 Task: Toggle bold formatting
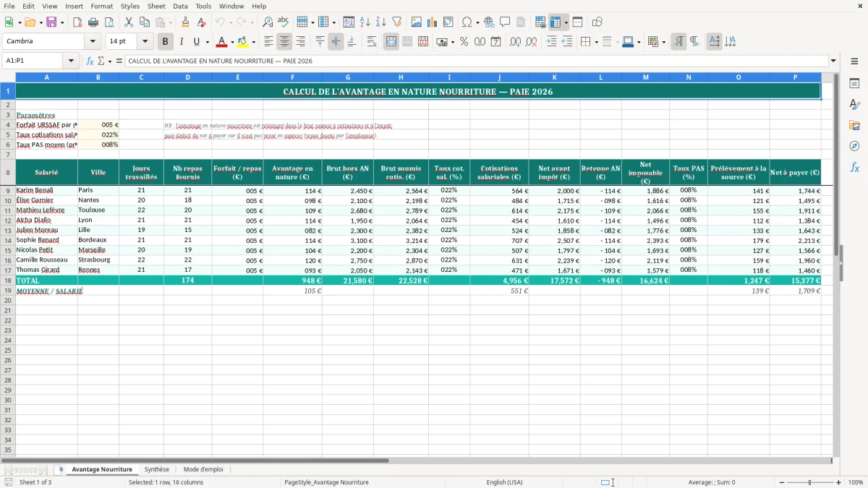(166, 42)
